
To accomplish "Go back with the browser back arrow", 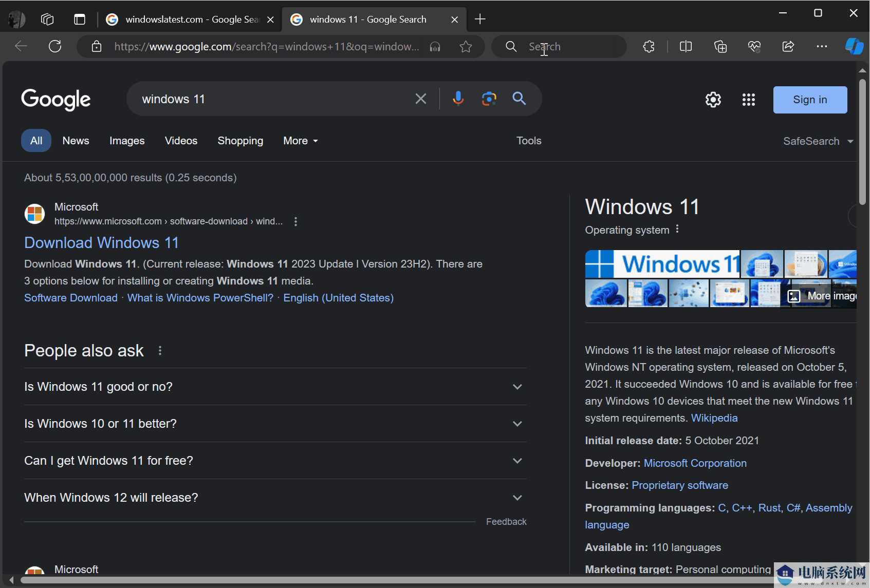I will tap(21, 46).
